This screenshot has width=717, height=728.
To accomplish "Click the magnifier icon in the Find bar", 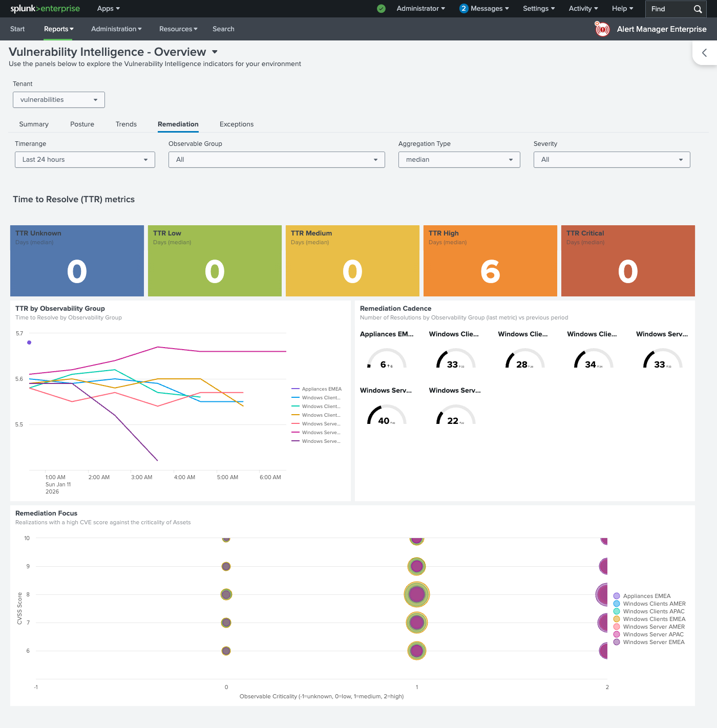I will point(697,9).
